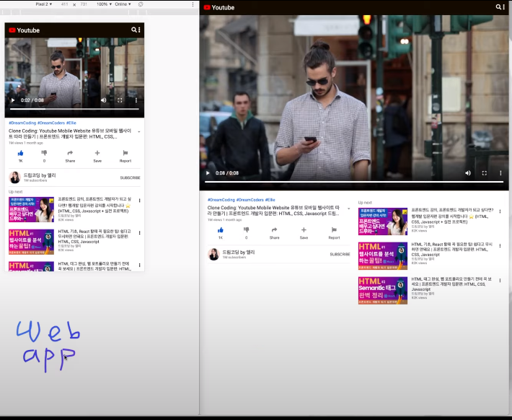512x420 pixels.
Task: Click #DreamCoding hashtag in desktop view
Action: coord(221,200)
